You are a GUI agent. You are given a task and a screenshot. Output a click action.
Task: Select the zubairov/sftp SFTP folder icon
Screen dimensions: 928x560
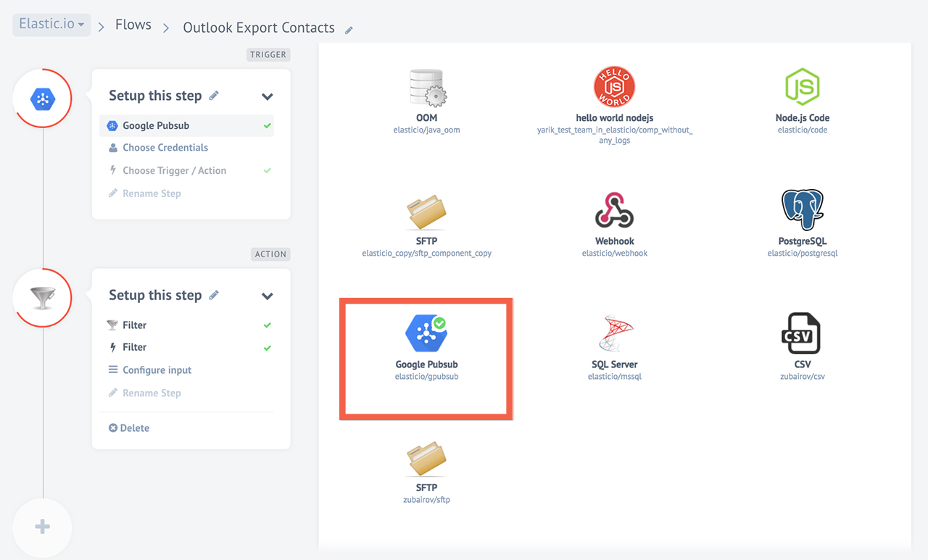pyautogui.click(x=427, y=458)
